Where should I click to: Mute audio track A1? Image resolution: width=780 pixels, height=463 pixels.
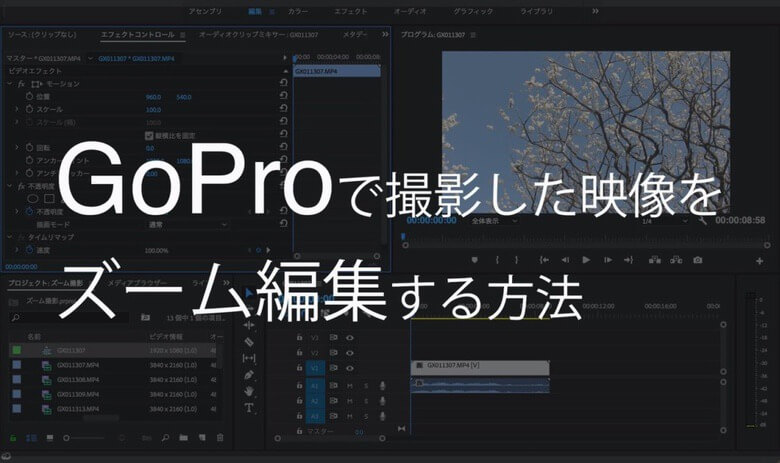click(x=350, y=386)
